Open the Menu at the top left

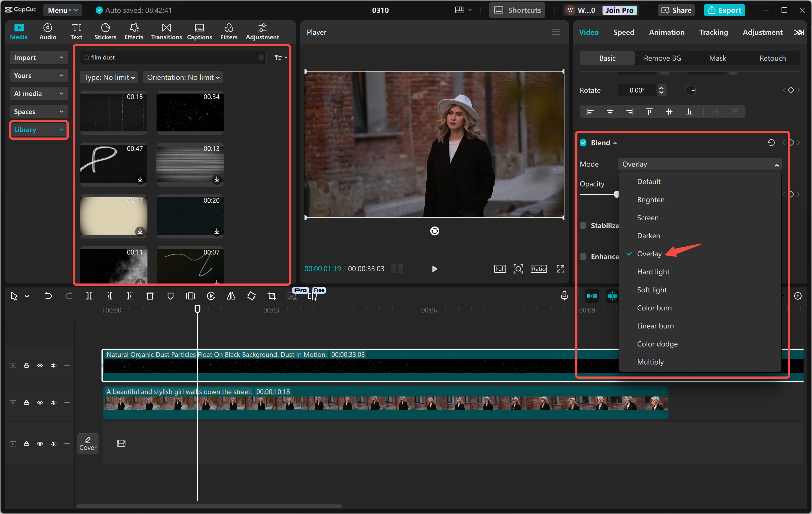(x=62, y=10)
